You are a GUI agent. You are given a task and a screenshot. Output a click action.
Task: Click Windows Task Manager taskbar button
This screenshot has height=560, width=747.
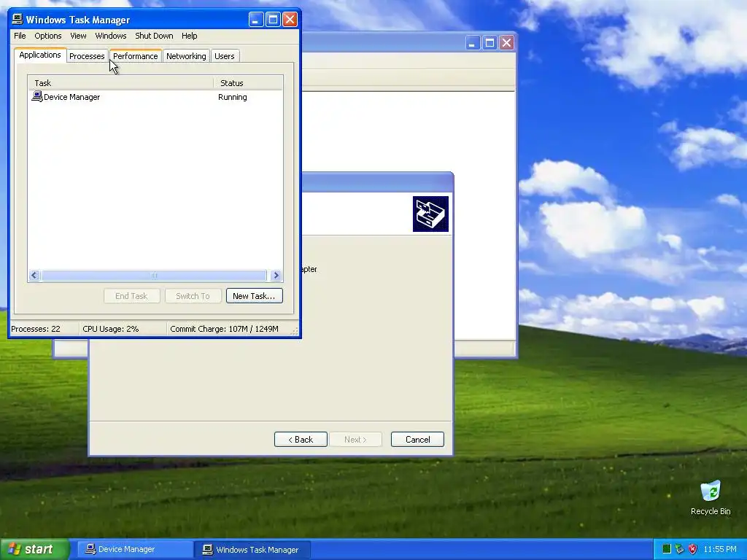tap(252, 550)
